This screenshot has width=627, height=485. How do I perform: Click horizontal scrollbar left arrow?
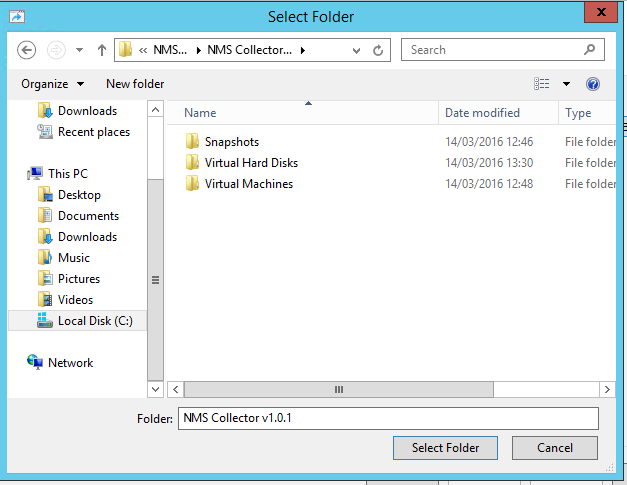[x=175, y=389]
